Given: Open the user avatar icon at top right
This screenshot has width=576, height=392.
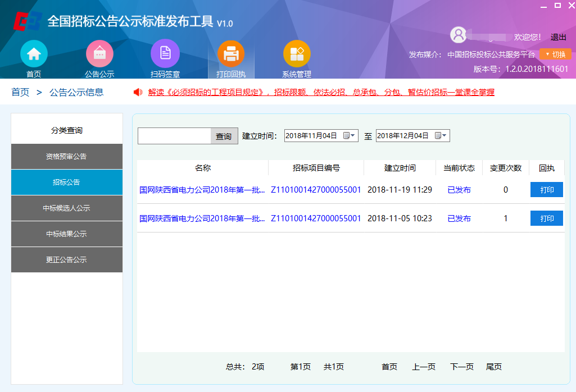Looking at the screenshot, I should point(458,35).
